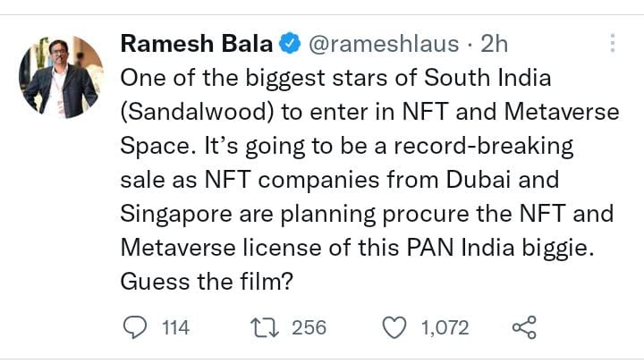644x364 pixels.
Task: Open the share icon for this tweet
Action: tap(523, 327)
